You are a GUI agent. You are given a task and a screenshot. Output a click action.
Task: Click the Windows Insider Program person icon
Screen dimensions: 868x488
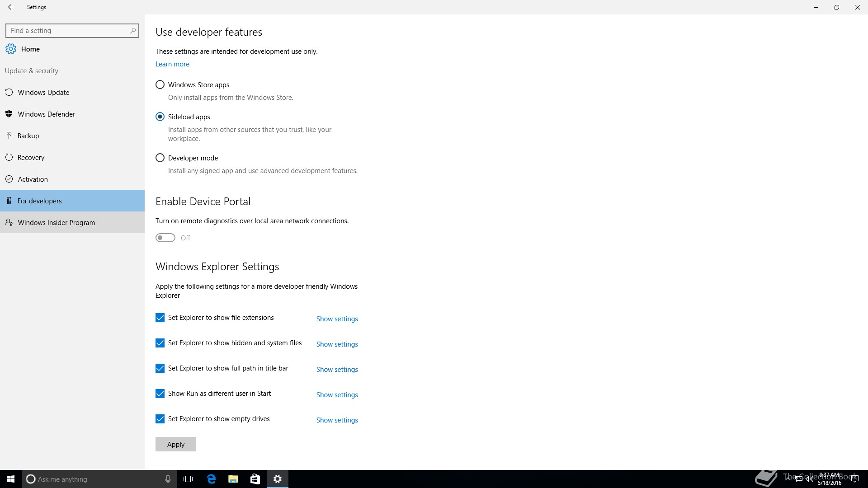pos(9,222)
